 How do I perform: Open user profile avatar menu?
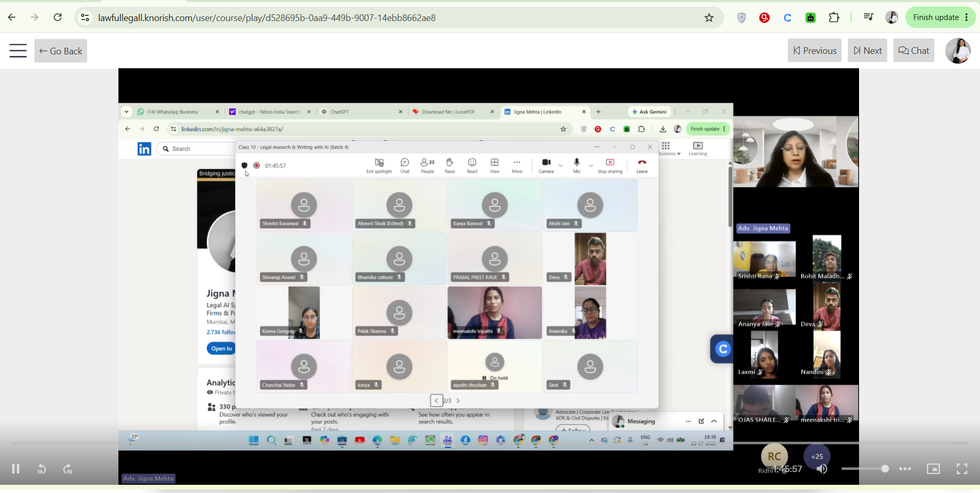958,51
